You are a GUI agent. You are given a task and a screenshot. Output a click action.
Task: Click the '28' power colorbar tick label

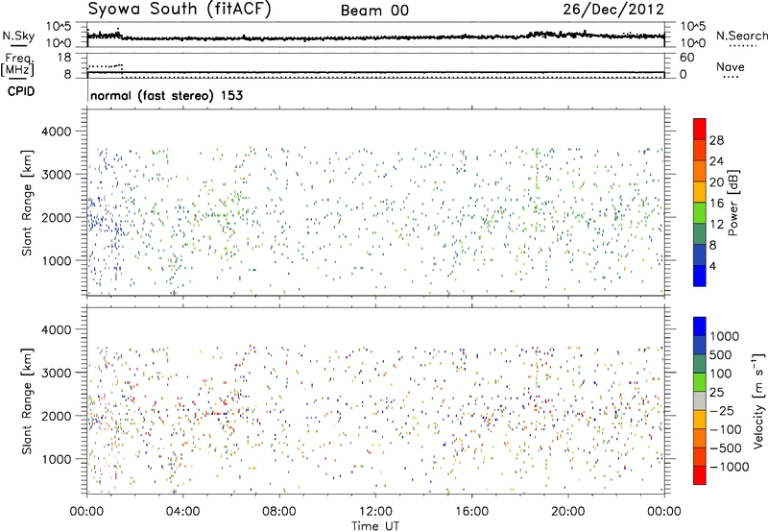pyautogui.click(x=716, y=140)
